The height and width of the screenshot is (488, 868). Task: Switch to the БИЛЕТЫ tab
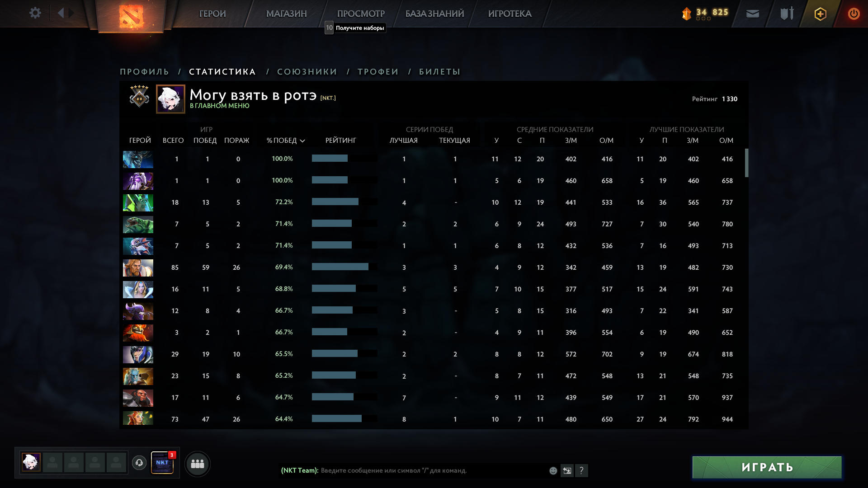coord(439,71)
